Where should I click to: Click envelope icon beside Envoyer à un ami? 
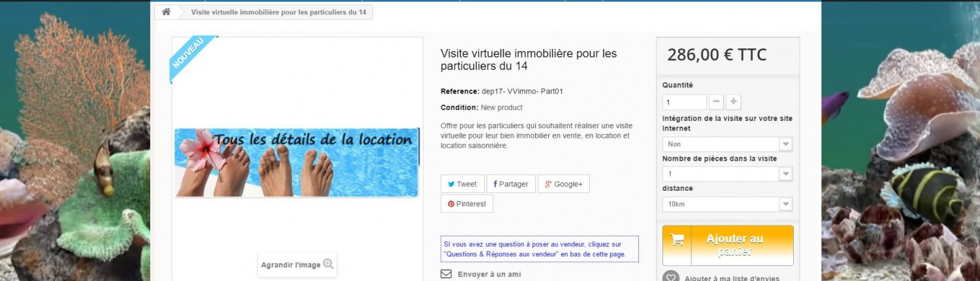pyautogui.click(x=446, y=274)
